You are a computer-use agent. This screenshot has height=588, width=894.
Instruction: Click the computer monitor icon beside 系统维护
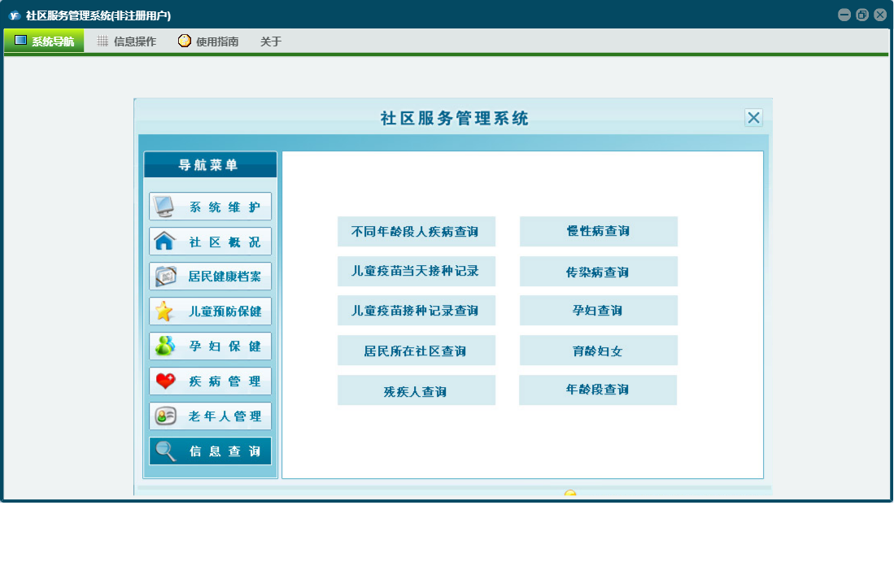(164, 207)
